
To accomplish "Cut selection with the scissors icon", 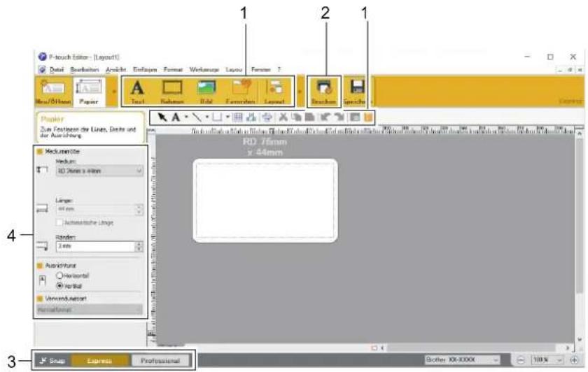I will click(283, 117).
